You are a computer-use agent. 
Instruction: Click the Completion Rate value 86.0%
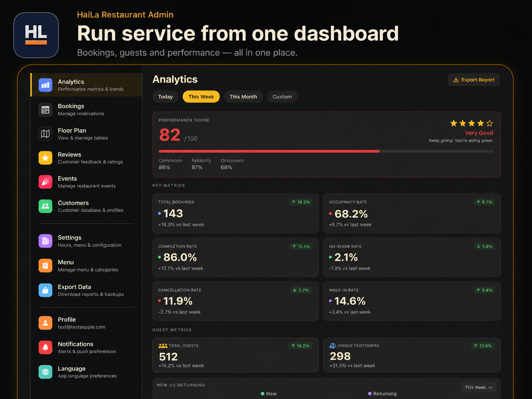(x=180, y=257)
